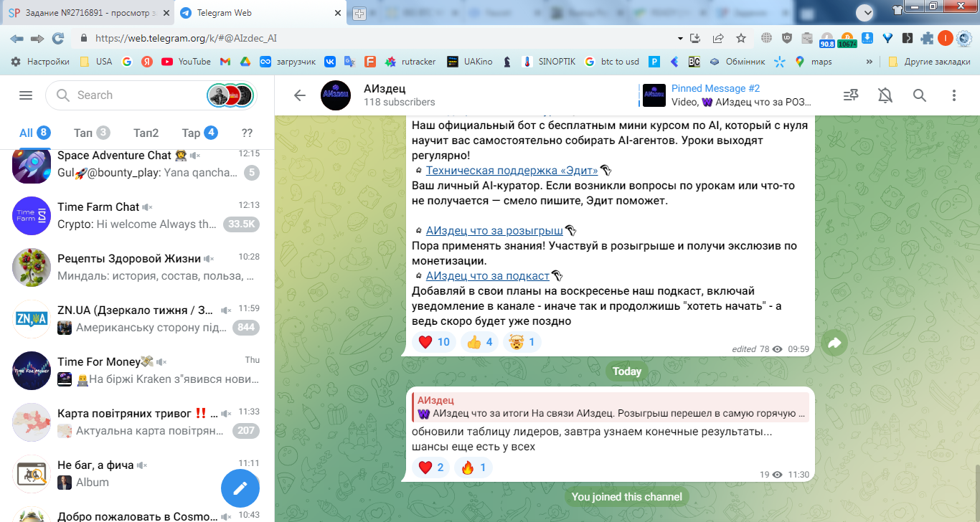
Task: Open the Другие закладки folder
Action: coord(929,62)
